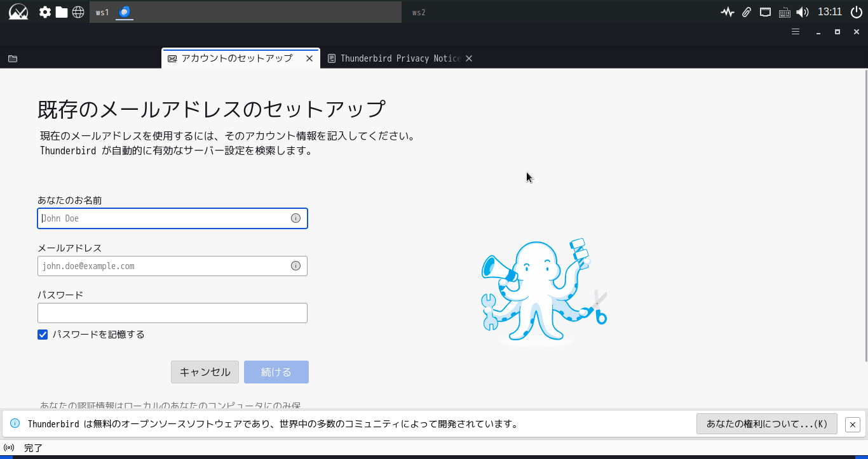The width and height of the screenshot is (868, 459).
Task: Open the system activity monitor tray icon
Action: (x=728, y=12)
